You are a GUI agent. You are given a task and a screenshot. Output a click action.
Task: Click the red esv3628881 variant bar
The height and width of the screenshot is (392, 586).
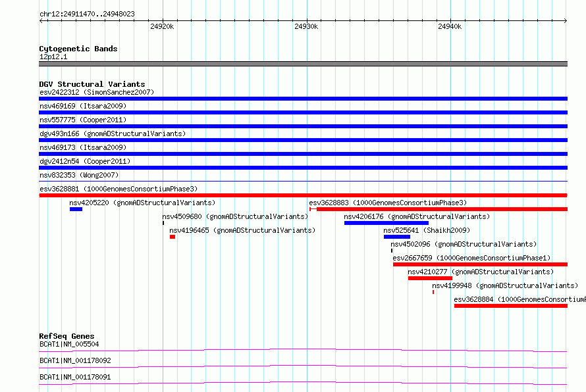click(303, 195)
